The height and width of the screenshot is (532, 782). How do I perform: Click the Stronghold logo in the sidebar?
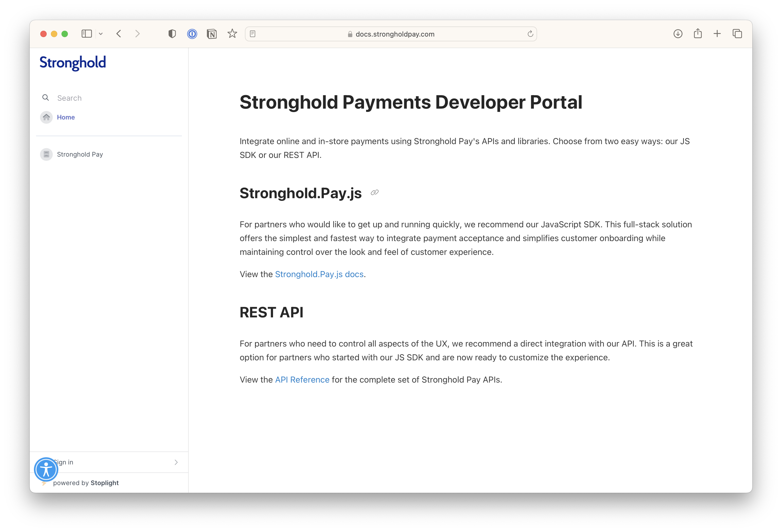tap(73, 63)
